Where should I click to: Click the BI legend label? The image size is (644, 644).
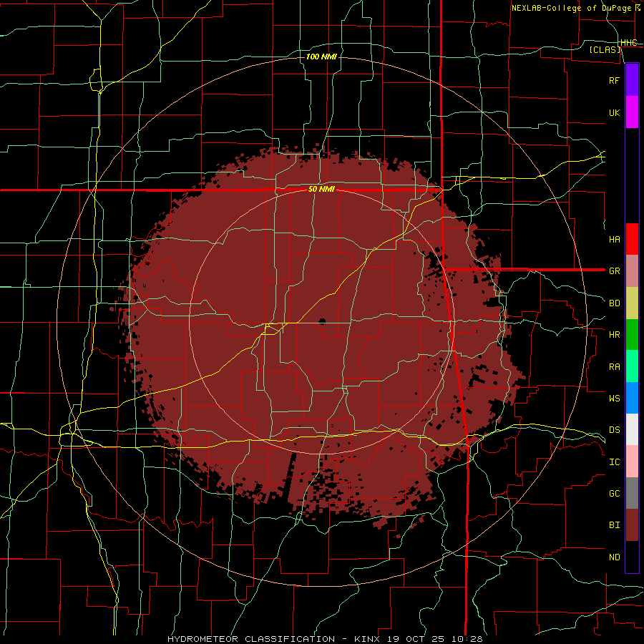point(614,525)
